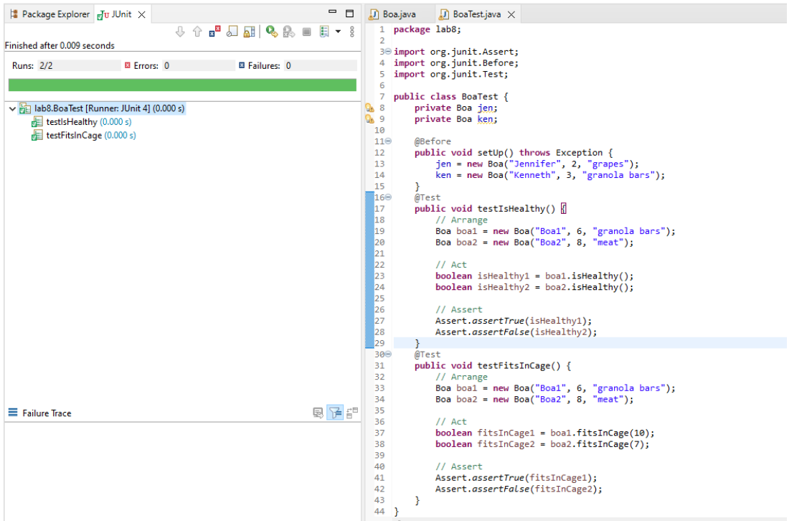Click the Next Failed Test arrow

pos(180,32)
